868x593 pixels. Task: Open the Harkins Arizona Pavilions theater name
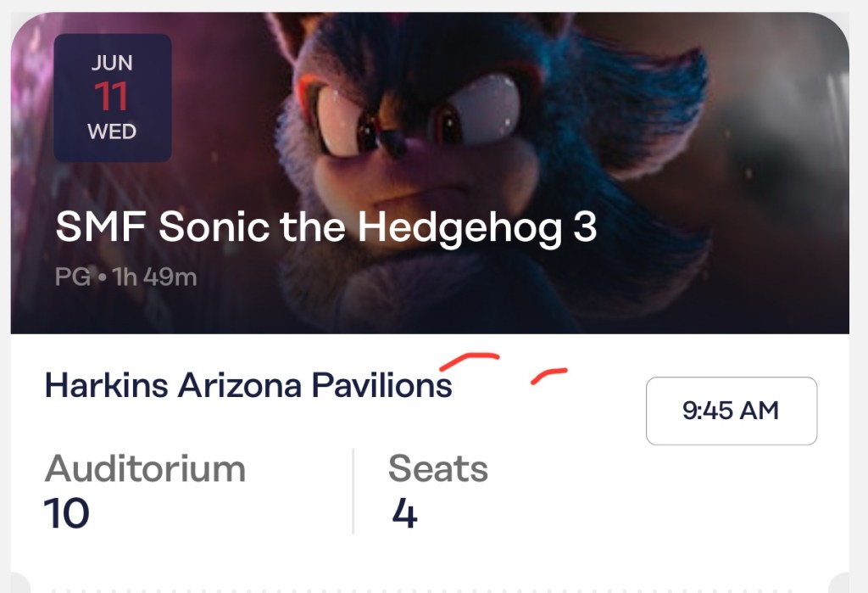(x=248, y=386)
